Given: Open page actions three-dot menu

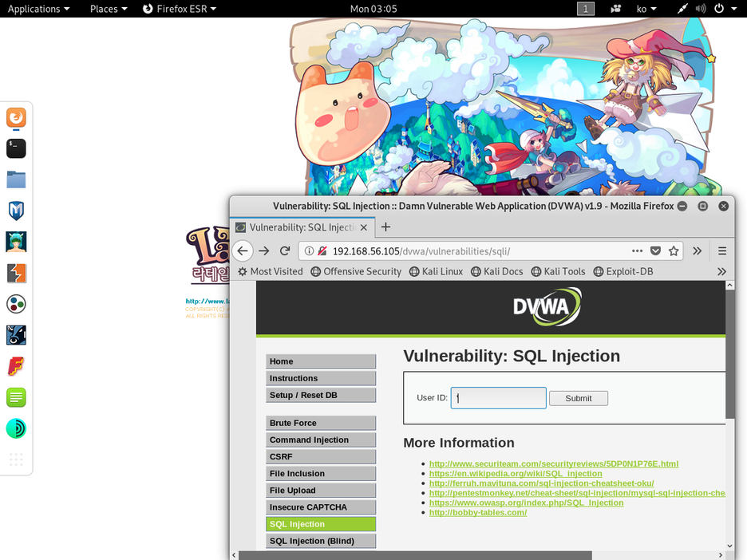Looking at the screenshot, I should tap(637, 251).
